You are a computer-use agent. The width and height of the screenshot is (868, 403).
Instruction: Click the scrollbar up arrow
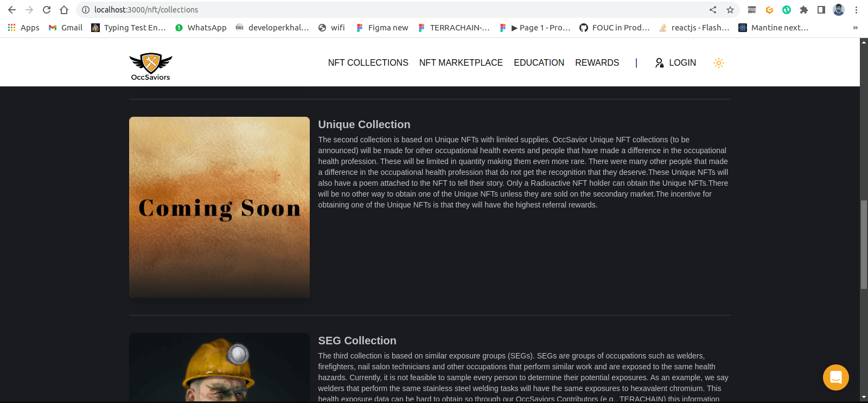(864, 42)
